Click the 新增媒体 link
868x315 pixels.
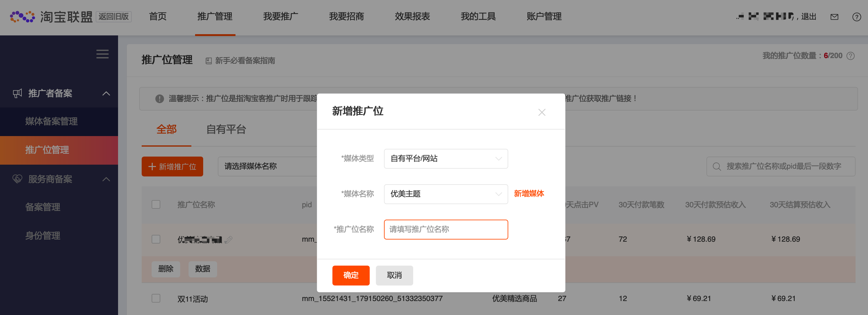pyautogui.click(x=529, y=194)
